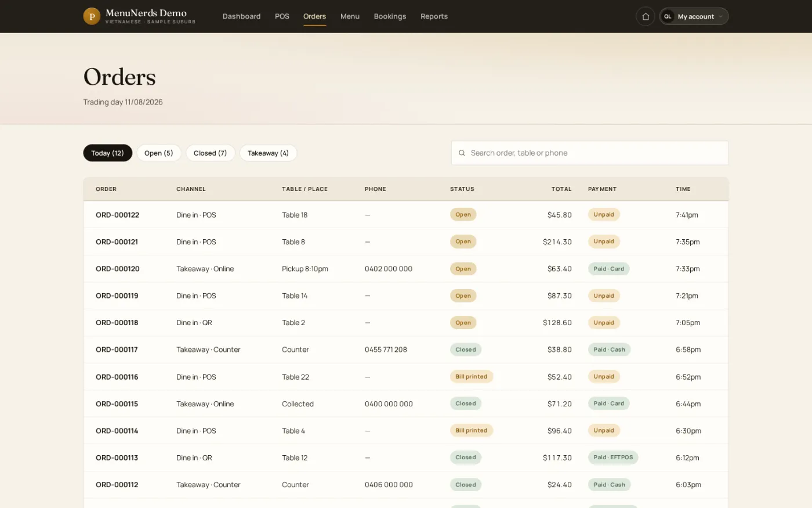
Task: Open order ORD-000121
Action: pos(117,242)
